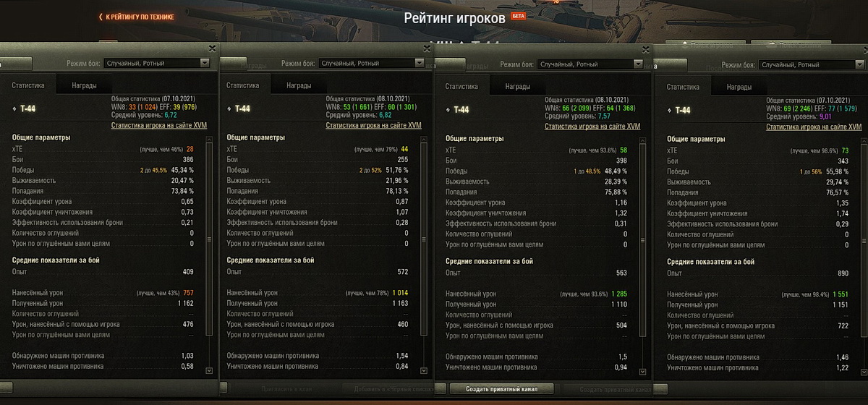Close the second T-44 statistics window
Screen dimensions: 868x405
pos(426,48)
